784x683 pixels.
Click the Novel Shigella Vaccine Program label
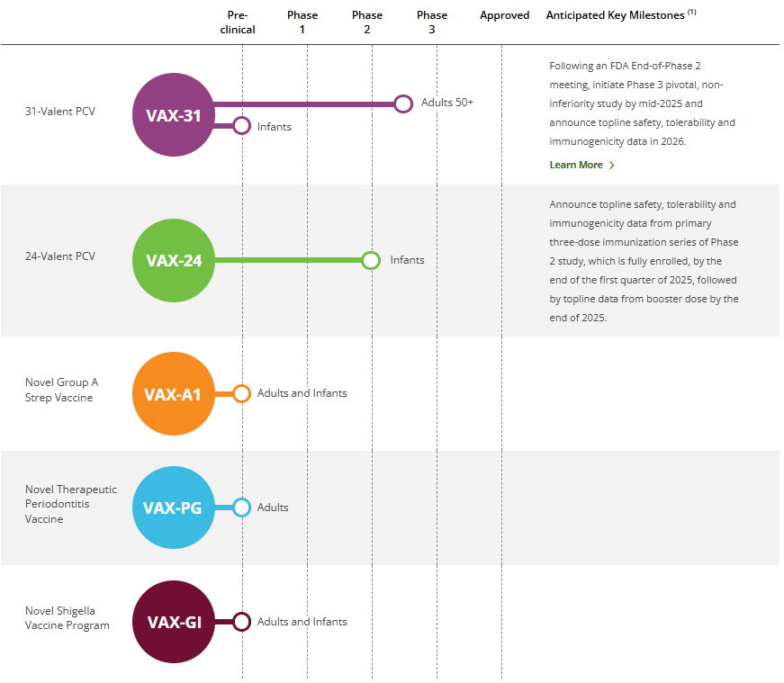[x=67, y=618]
